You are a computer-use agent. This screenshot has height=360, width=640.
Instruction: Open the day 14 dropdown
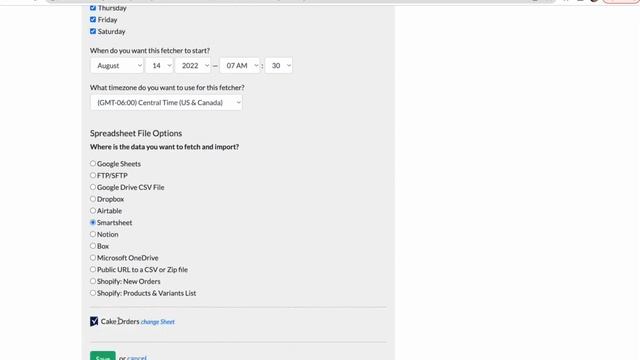(x=159, y=66)
